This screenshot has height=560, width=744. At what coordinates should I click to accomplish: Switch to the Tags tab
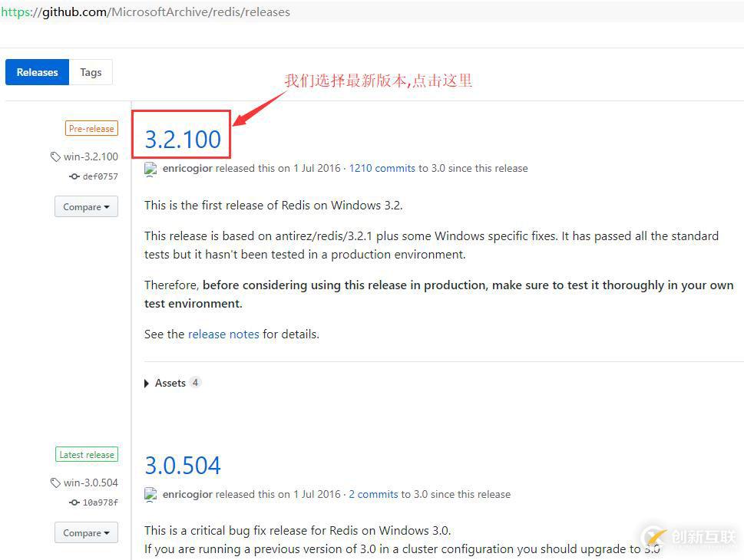(91, 72)
